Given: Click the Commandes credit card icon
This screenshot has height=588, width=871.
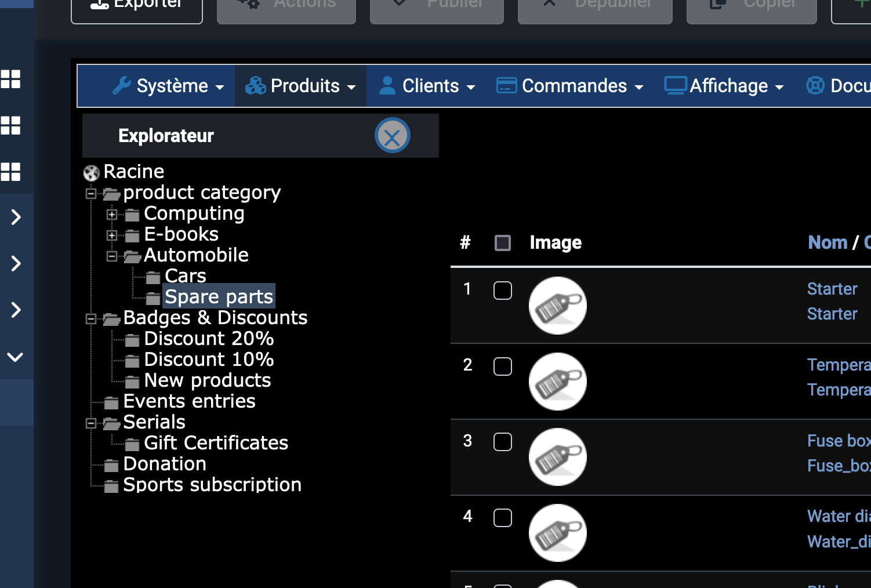Looking at the screenshot, I should [506, 86].
